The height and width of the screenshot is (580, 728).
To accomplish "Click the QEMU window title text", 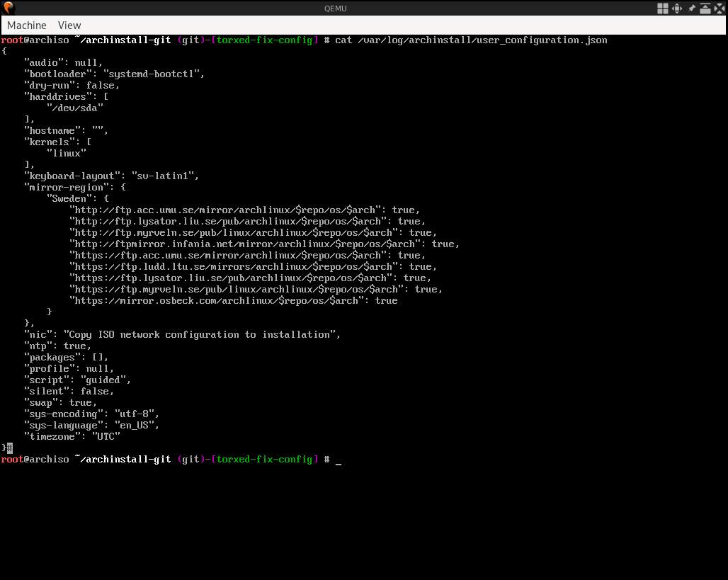I will tap(335, 8).
